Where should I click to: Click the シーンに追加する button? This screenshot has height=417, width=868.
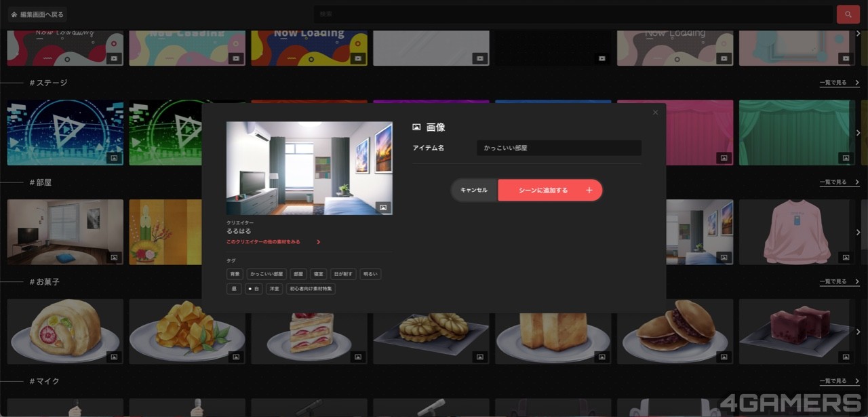click(x=550, y=191)
